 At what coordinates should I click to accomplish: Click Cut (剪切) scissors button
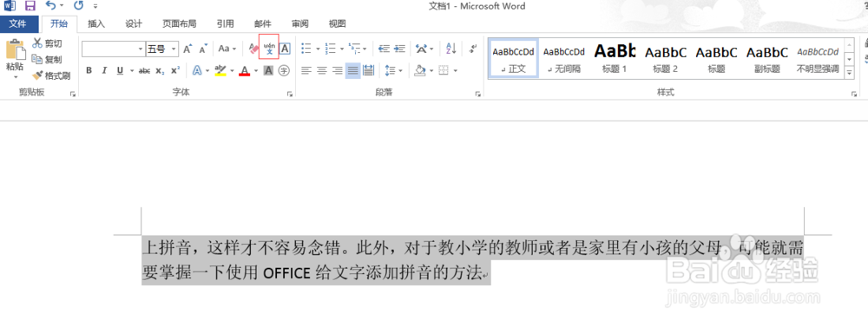coord(47,43)
